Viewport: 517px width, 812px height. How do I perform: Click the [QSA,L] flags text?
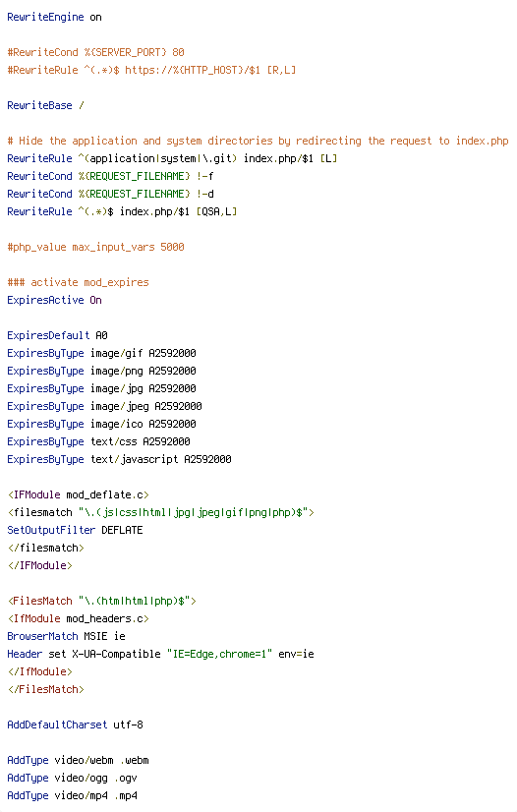[x=216, y=211]
